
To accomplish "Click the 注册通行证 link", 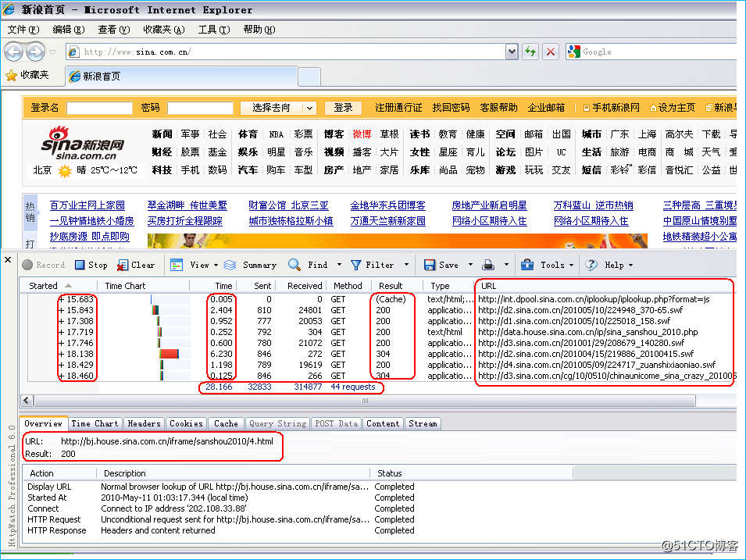I will click(x=398, y=108).
